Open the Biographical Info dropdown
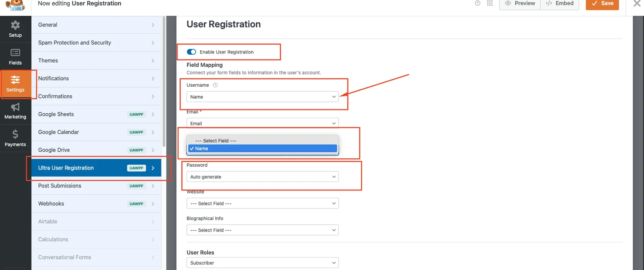This screenshot has height=270, width=644. tap(262, 230)
